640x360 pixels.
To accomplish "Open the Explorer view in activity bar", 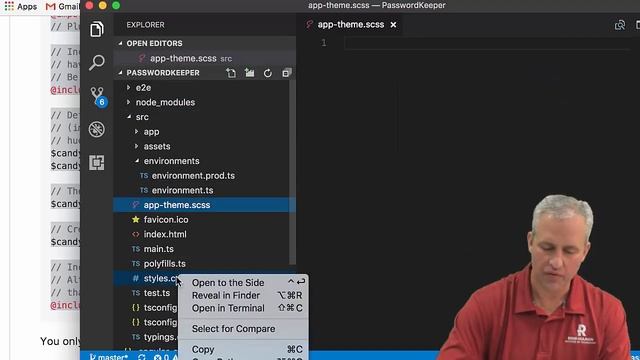I will 97,29.
